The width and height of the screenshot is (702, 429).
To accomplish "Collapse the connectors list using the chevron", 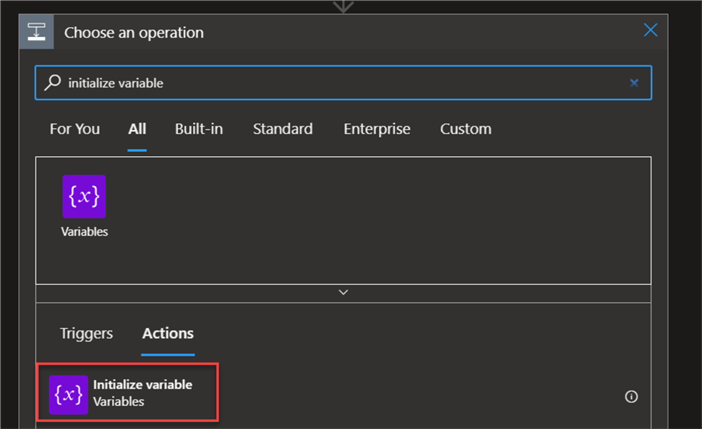I will pos(343,292).
